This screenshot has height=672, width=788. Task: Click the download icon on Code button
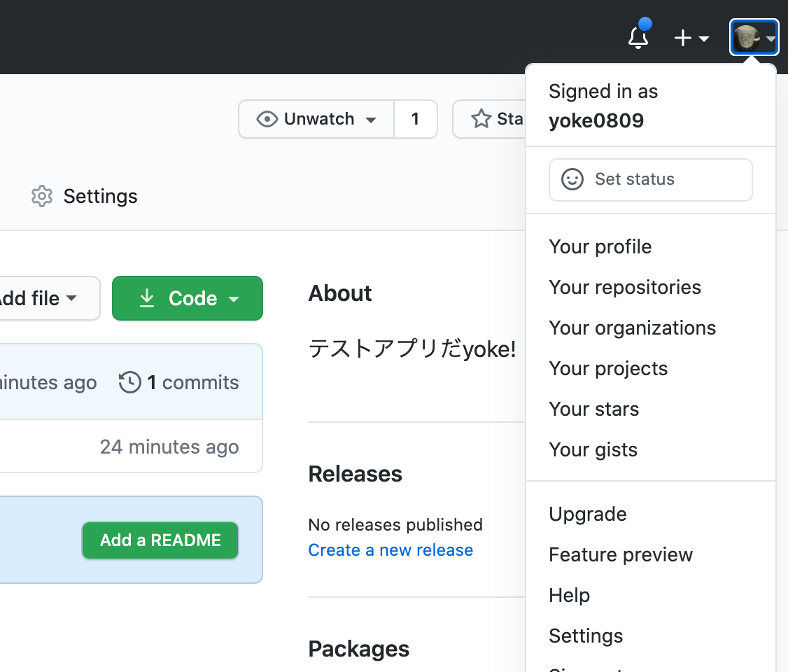[147, 298]
